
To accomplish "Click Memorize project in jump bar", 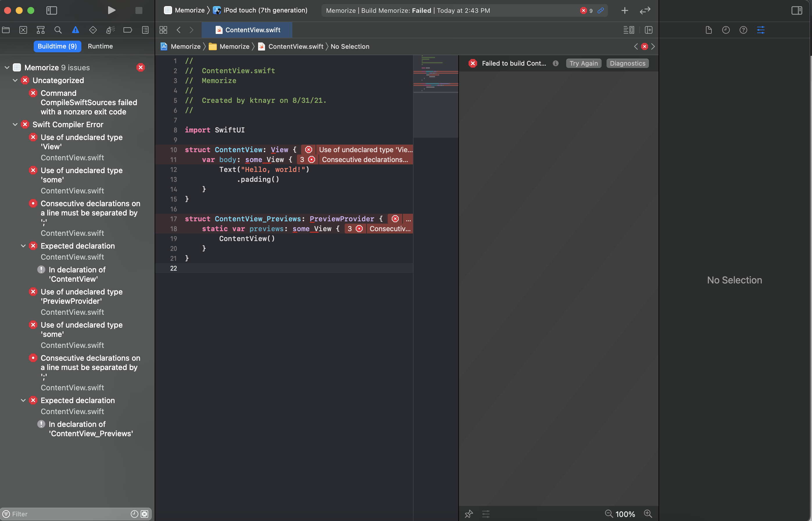I will tap(181, 46).
